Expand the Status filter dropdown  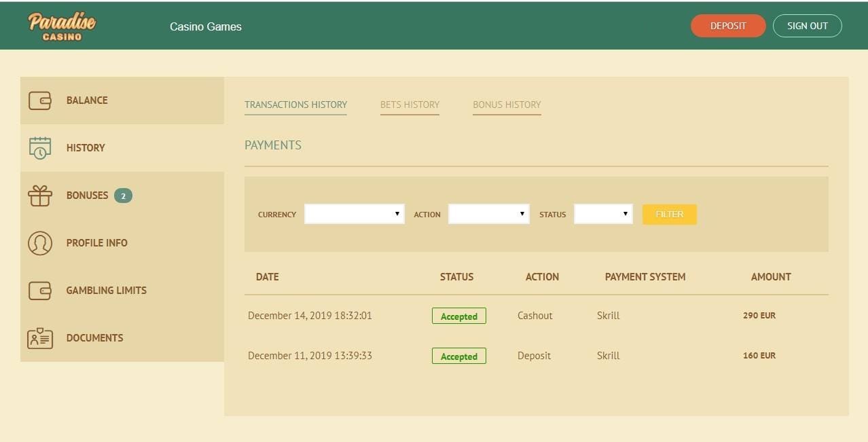click(x=603, y=214)
